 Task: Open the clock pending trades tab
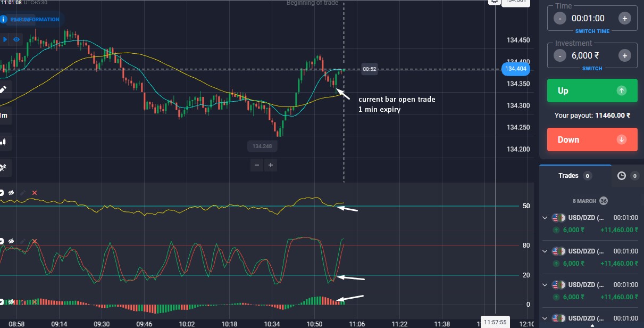point(627,176)
